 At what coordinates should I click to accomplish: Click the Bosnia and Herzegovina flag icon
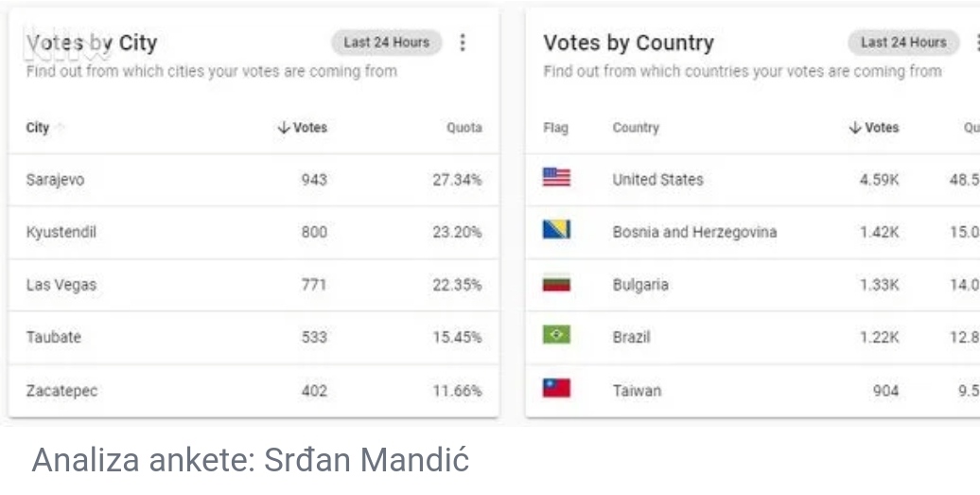[556, 230]
